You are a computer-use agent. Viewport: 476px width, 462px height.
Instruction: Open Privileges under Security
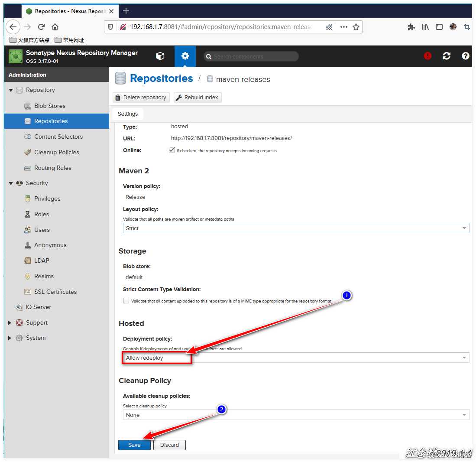point(47,198)
